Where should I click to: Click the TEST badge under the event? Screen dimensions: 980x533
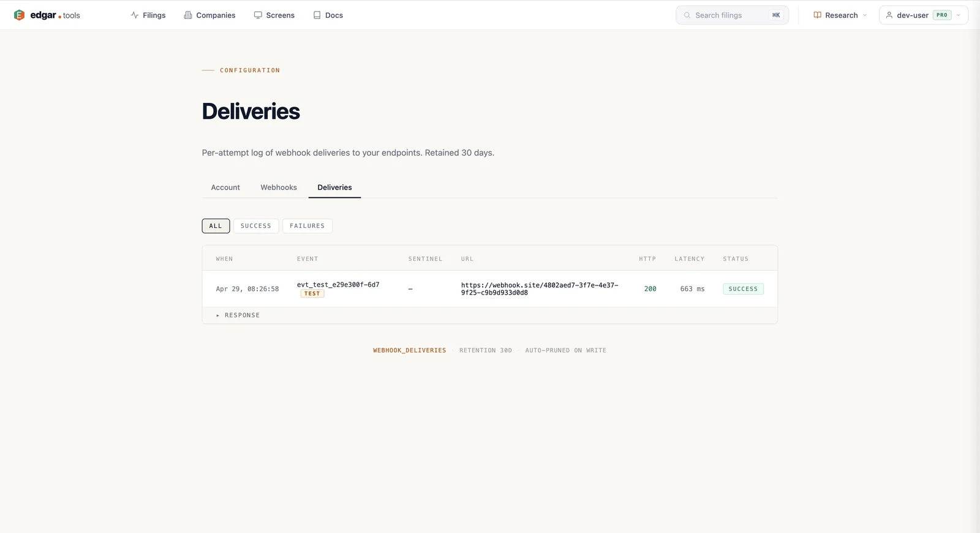pos(312,294)
